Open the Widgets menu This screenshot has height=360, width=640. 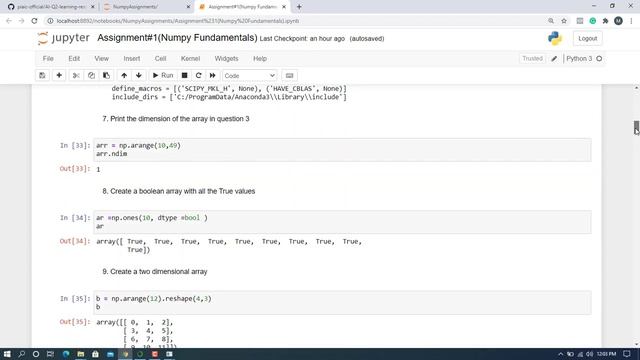(x=226, y=58)
